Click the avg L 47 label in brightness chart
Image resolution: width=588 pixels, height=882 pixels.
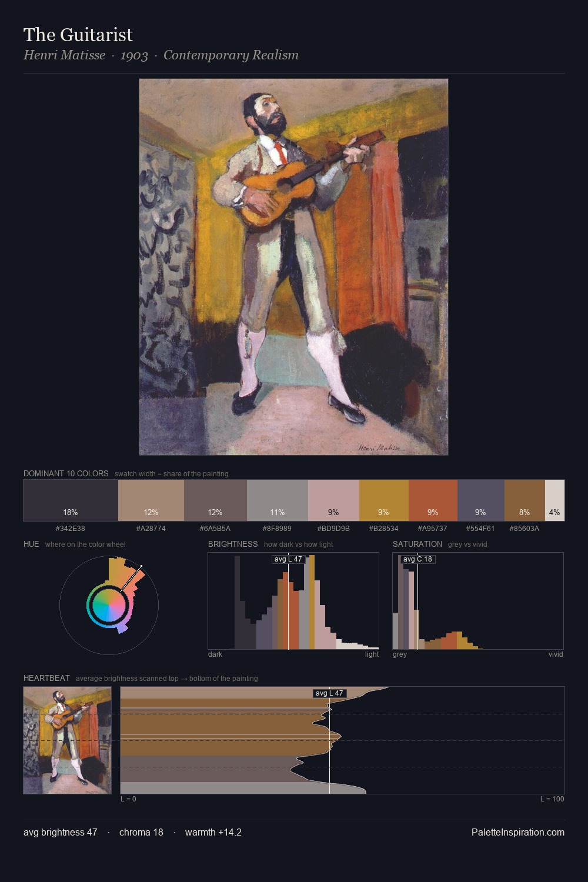(288, 559)
